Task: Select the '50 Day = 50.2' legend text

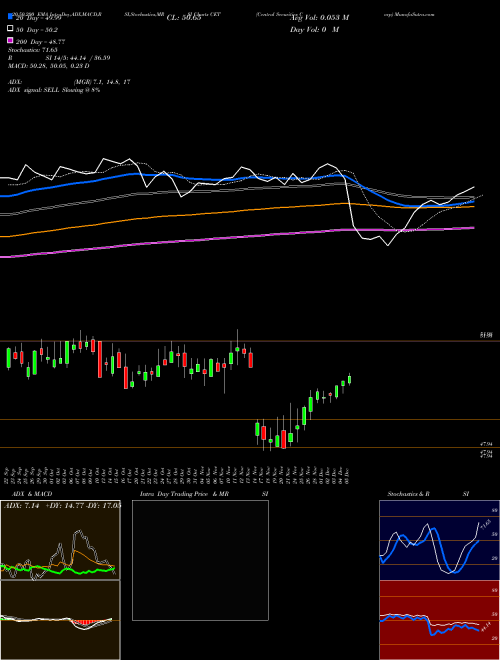Action: 37,30
